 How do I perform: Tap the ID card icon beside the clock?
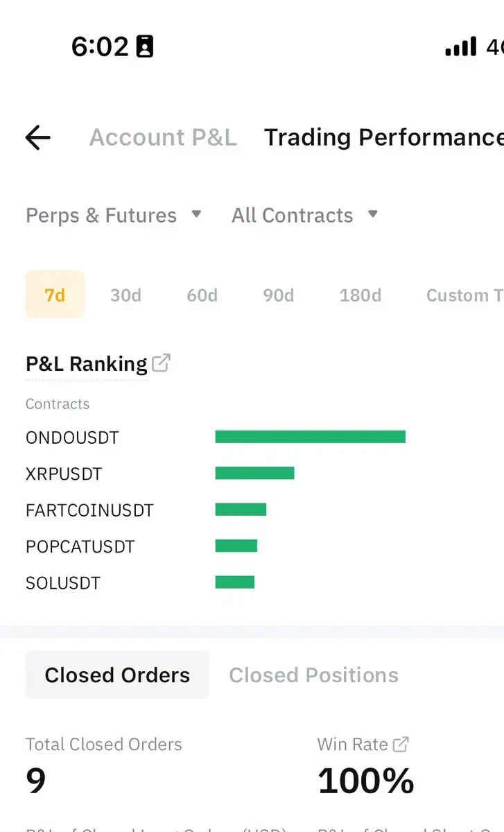[x=145, y=47]
